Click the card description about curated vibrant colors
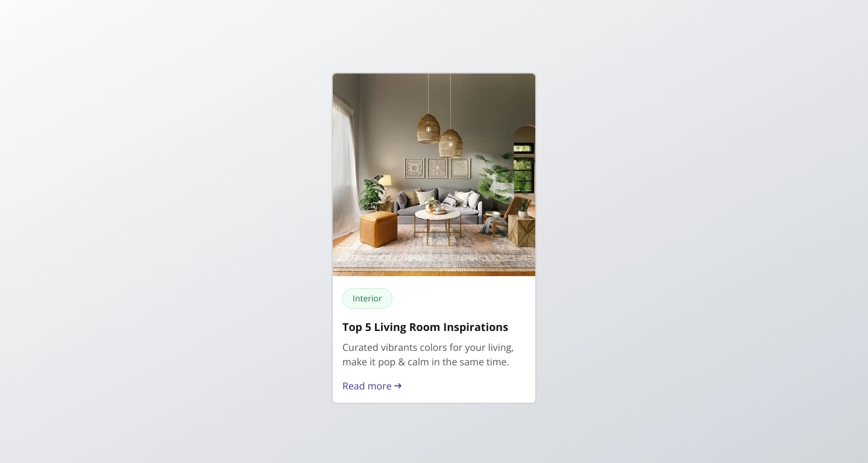This screenshot has height=463, width=868. tap(428, 355)
